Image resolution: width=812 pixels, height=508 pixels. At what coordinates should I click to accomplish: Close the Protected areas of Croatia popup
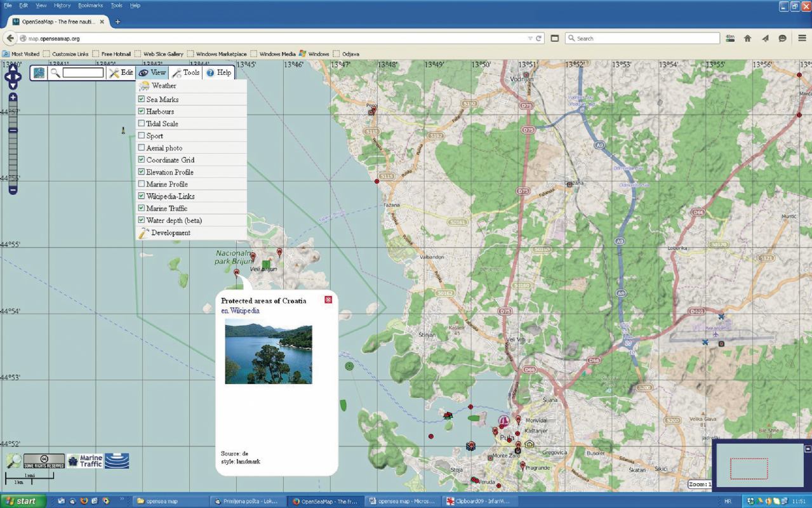328,300
